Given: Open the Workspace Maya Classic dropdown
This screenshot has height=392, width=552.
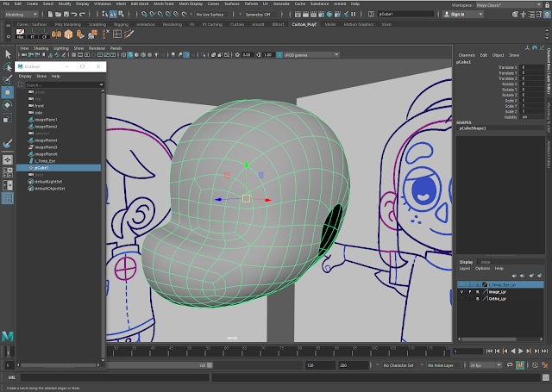Looking at the screenshot, I should pos(509,5).
